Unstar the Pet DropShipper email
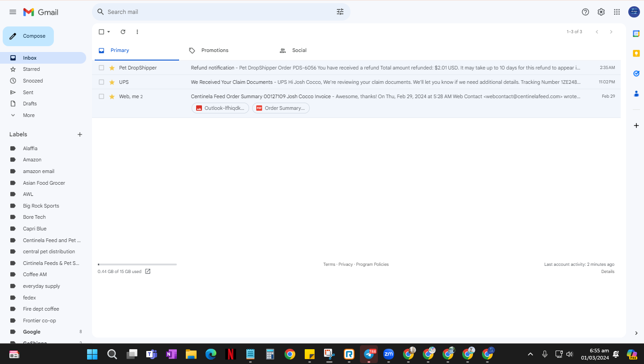Screen dimensions: 644x364 coord(112,68)
